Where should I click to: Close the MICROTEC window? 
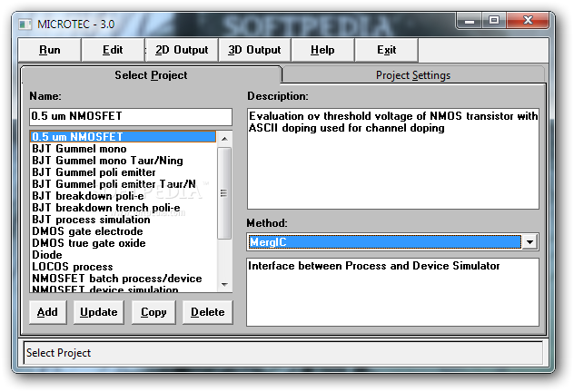[x=528, y=20]
